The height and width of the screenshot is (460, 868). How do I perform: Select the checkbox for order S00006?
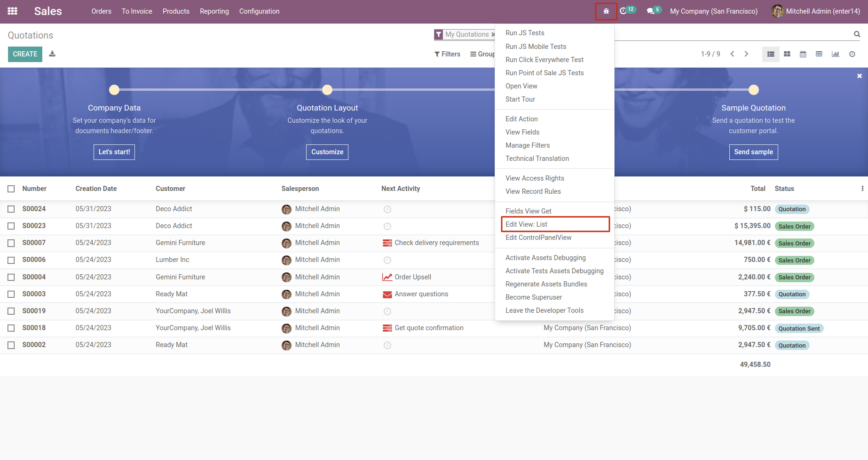click(x=11, y=260)
